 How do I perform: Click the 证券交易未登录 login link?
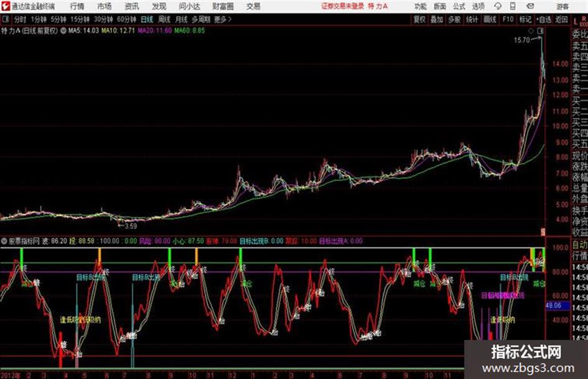click(x=342, y=6)
